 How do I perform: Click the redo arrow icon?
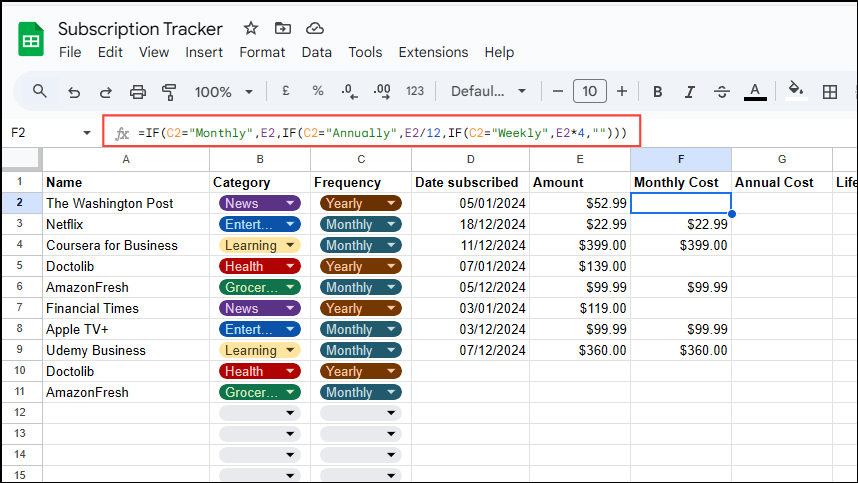click(x=106, y=91)
